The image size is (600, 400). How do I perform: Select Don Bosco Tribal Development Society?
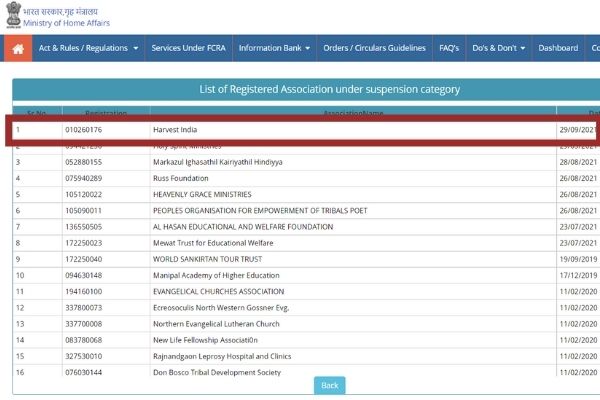221,371
